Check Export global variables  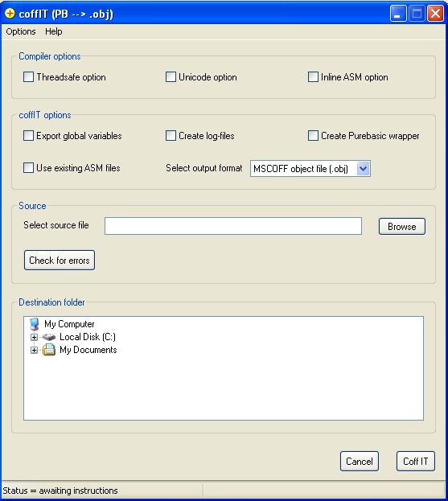coord(28,136)
